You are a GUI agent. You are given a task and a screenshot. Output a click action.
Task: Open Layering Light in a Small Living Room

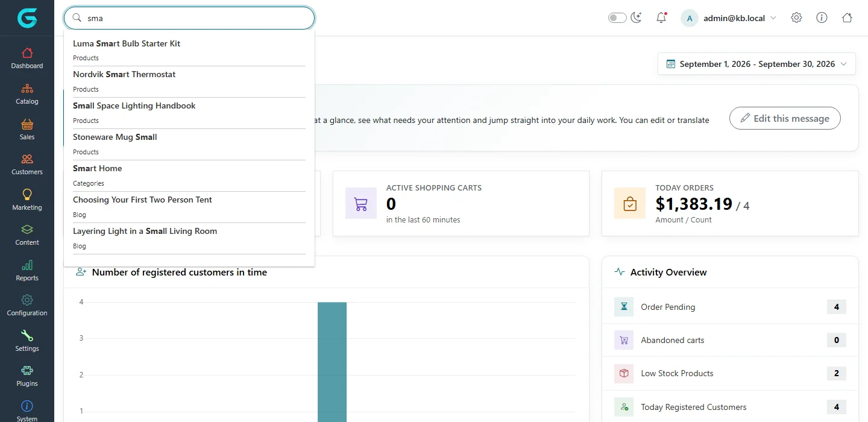(189, 239)
